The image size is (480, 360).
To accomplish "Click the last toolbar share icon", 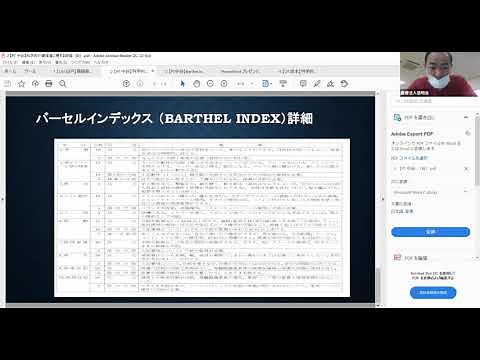I will click(345, 84).
